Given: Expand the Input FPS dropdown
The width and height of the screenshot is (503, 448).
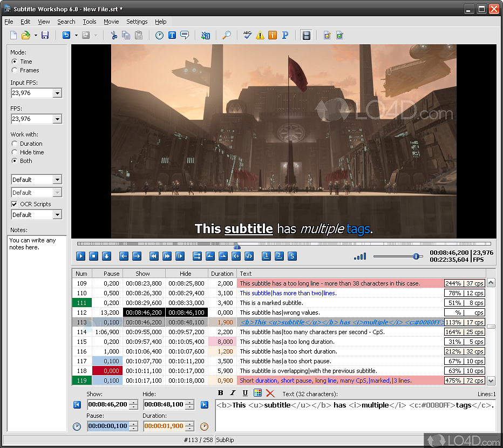Looking at the screenshot, I should pyautogui.click(x=57, y=93).
